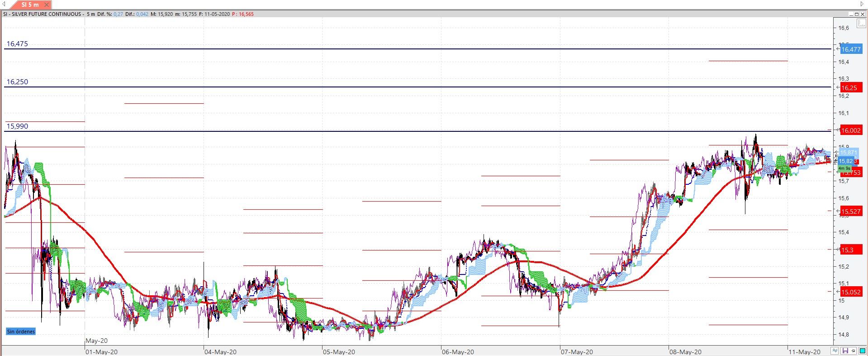Click the 11-May-20 date axis label
Screen dimensions: 868x356
pos(804,352)
